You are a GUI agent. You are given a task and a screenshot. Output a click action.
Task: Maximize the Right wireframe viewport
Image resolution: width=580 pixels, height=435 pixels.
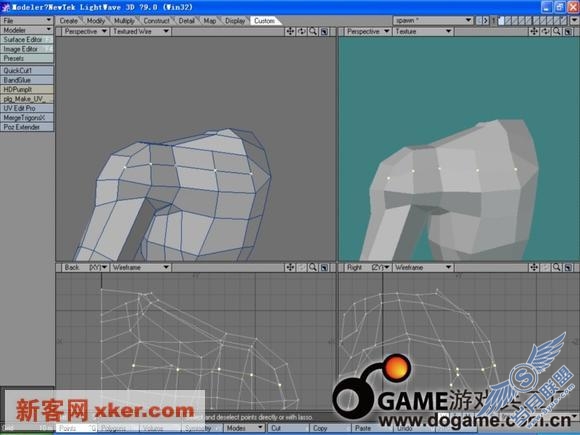tap(568, 267)
